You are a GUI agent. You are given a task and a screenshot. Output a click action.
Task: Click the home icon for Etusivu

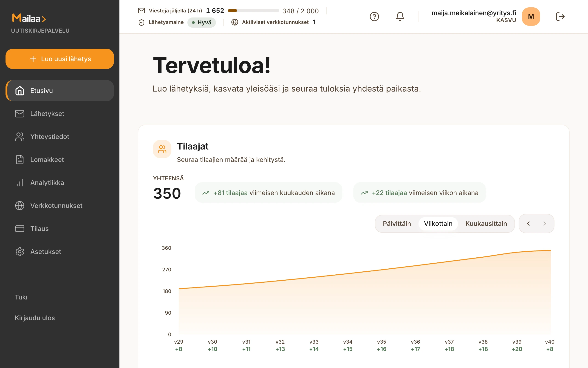tap(20, 91)
